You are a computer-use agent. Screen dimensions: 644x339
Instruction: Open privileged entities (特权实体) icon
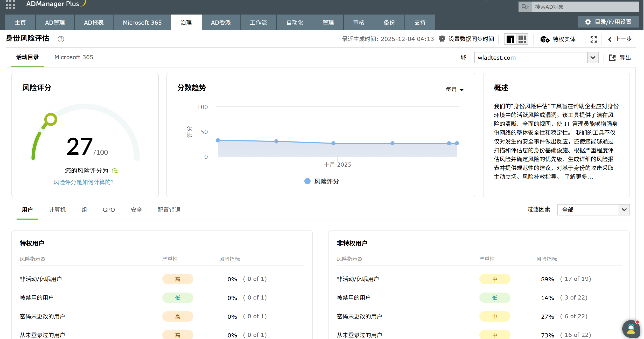coord(545,39)
